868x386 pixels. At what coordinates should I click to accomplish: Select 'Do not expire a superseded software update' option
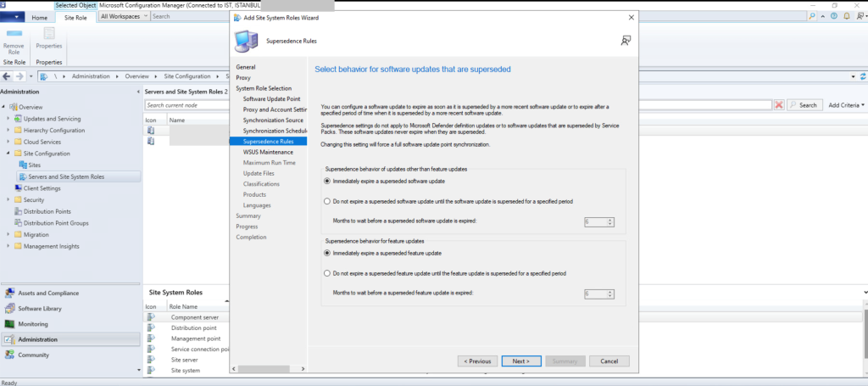click(x=328, y=201)
